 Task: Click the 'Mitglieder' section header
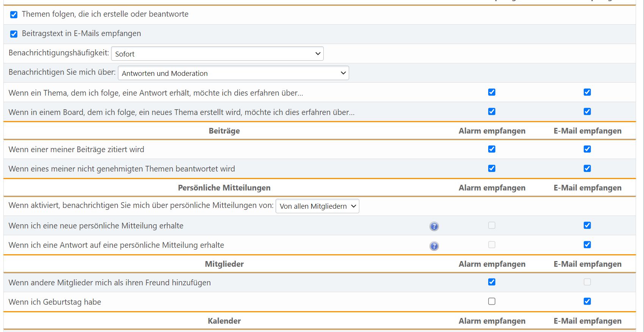(x=224, y=264)
